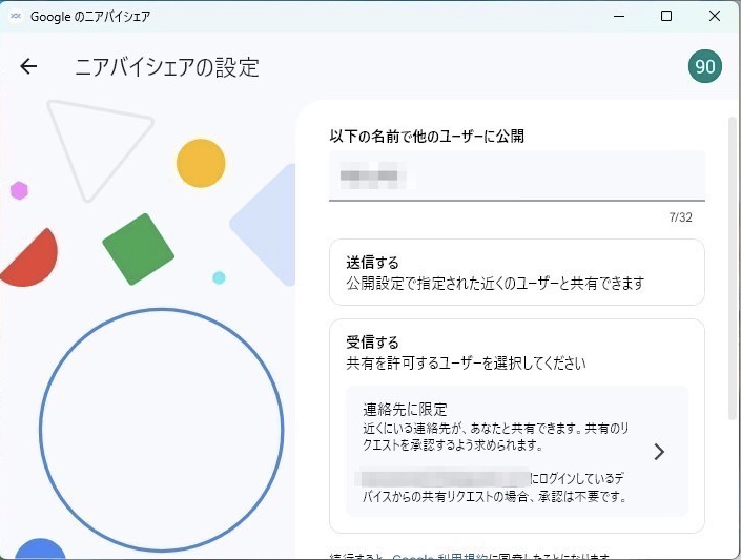Viewport: 741px width, 560px height.
Task: Click the device name input field
Action: pyautogui.click(x=517, y=175)
